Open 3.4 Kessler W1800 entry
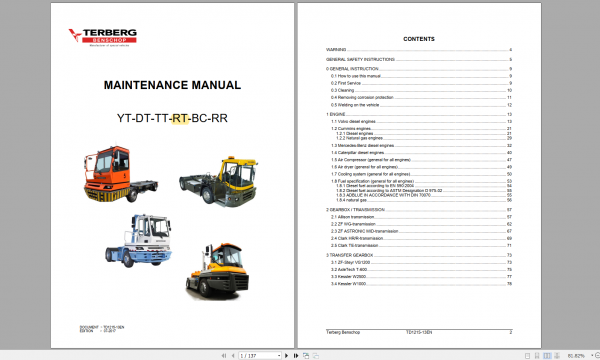The image size is (600, 360). click(x=421, y=284)
